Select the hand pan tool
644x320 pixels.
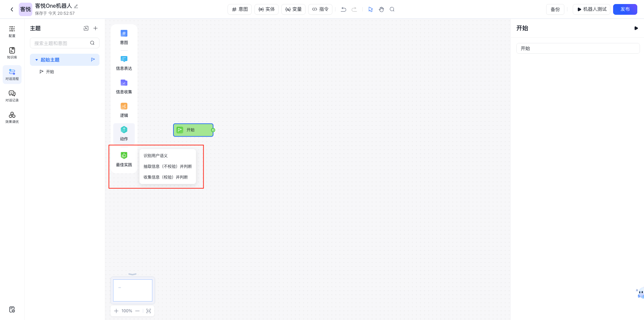381,9
